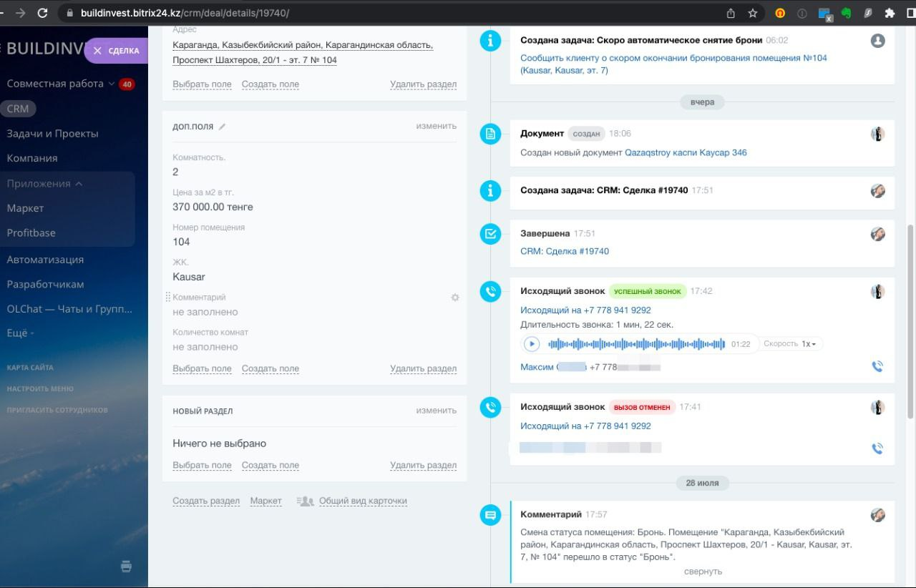Click the orange extension icon in toolbar
Screen dimensions: 916x588
tap(780, 13)
